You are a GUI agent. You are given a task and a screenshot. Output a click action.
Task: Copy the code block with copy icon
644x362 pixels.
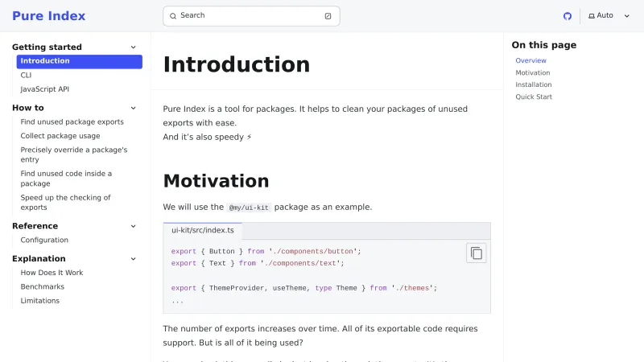pos(477,253)
